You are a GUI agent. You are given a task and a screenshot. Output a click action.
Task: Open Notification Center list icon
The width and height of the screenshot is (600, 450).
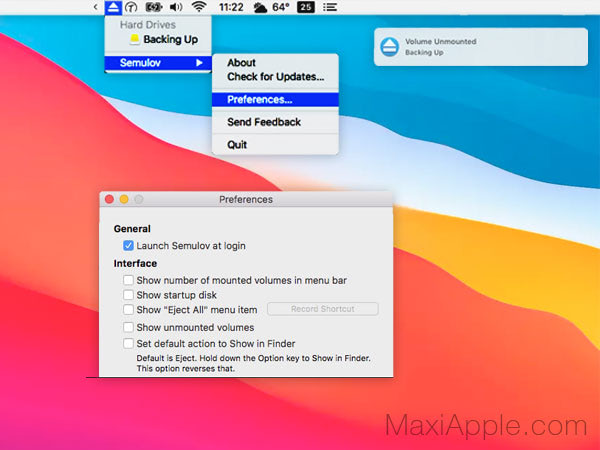pyautogui.click(x=330, y=7)
